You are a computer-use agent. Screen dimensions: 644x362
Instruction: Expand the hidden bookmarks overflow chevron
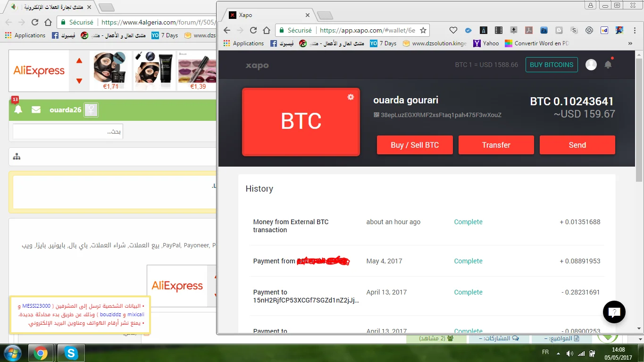tap(630, 43)
